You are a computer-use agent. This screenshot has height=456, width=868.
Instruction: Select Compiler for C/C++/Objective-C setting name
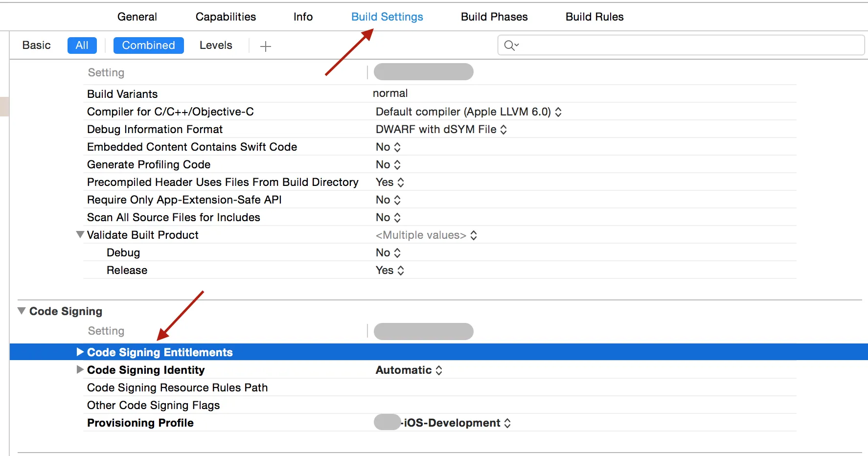click(170, 112)
